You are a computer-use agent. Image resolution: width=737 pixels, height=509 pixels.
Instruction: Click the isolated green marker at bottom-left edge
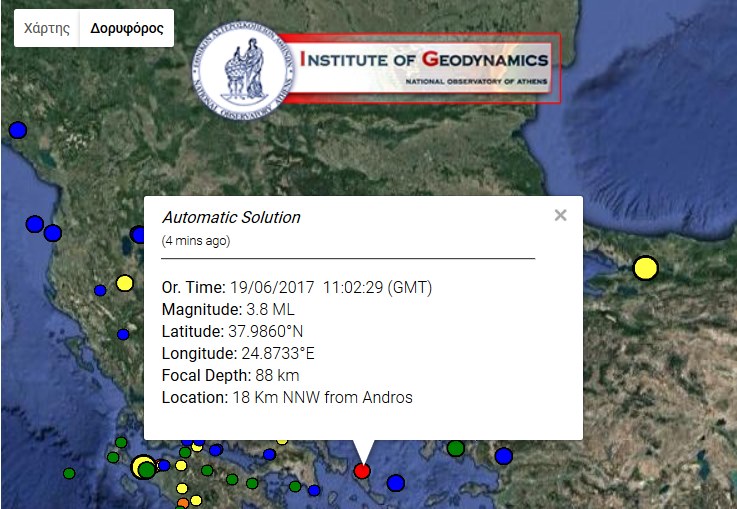(69, 473)
